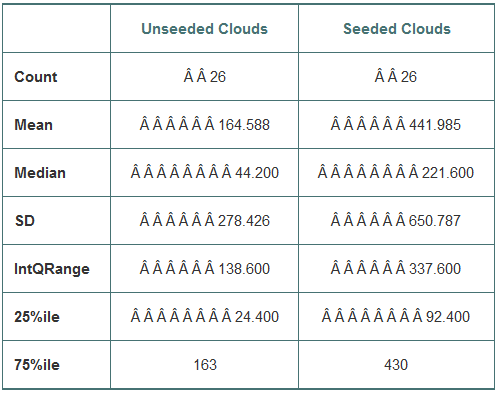Click the unseeded 75%ile value 163

(x=205, y=365)
